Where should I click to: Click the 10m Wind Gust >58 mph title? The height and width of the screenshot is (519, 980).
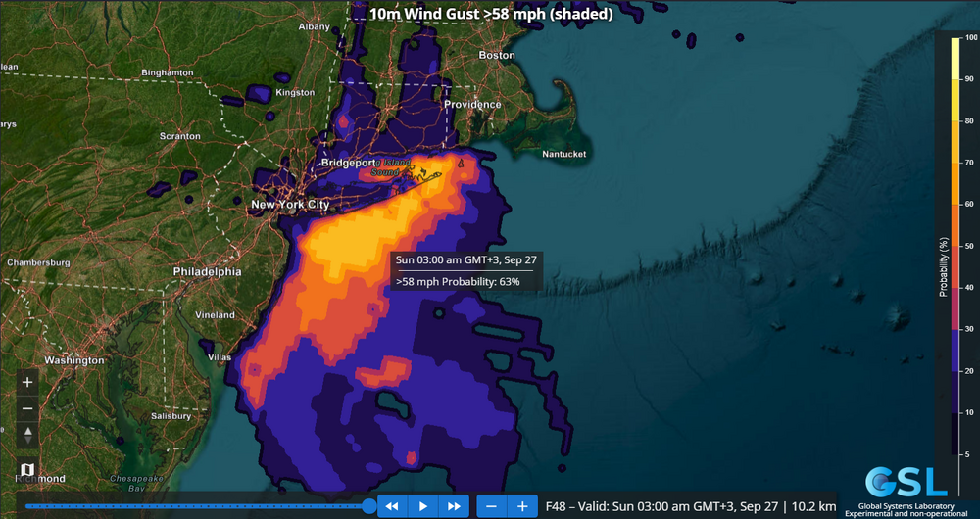pos(491,14)
